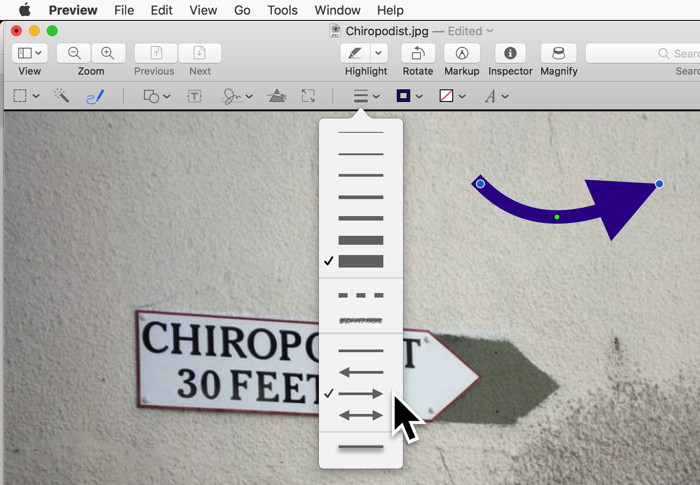Select the sixth line thickness
Image resolution: width=700 pixels, height=485 pixels.
(x=361, y=240)
